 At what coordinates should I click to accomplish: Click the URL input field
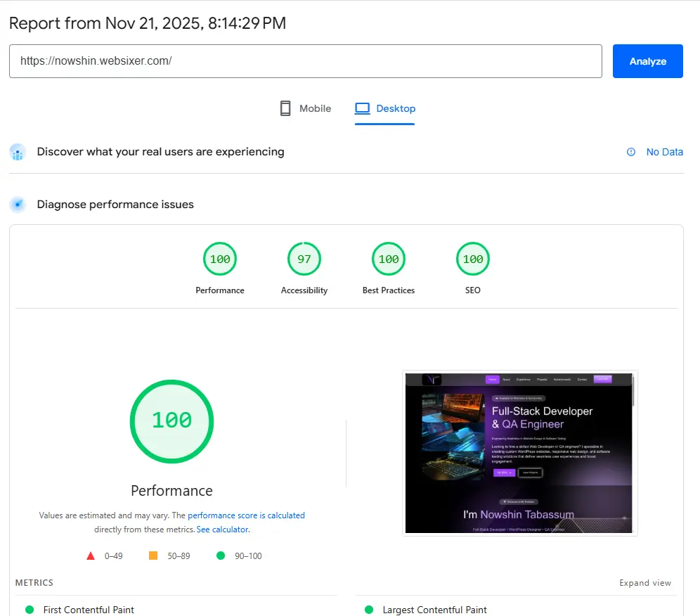[x=305, y=61]
